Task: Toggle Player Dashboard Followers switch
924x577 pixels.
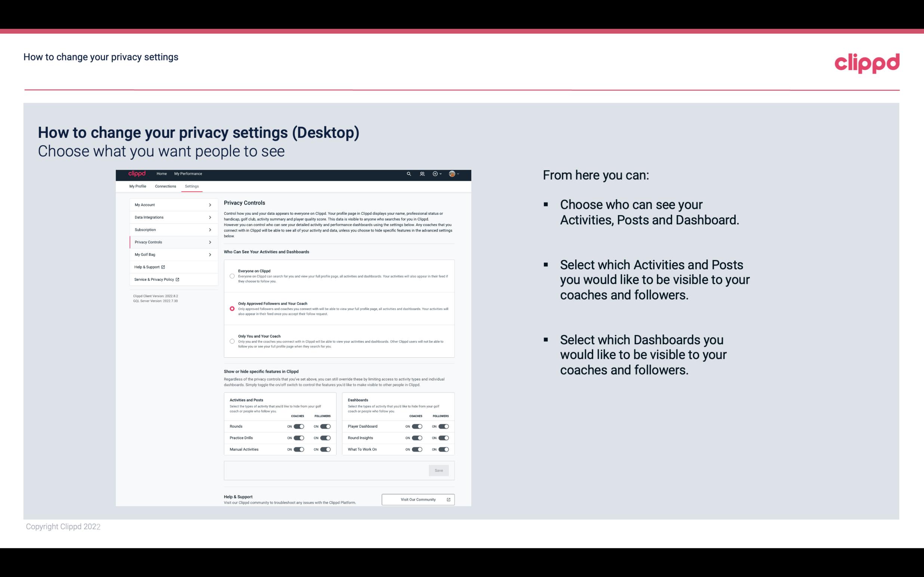Action: pyautogui.click(x=444, y=425)
